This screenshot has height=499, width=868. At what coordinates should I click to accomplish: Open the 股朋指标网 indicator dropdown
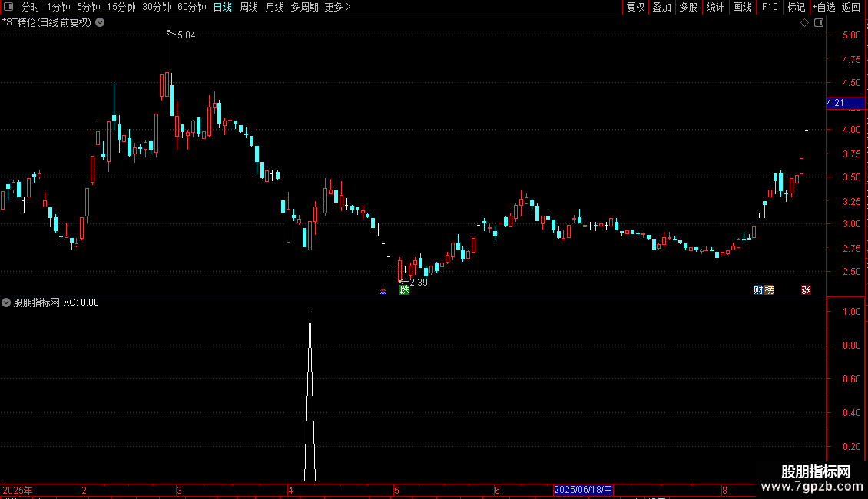click(x=6, y=302)
